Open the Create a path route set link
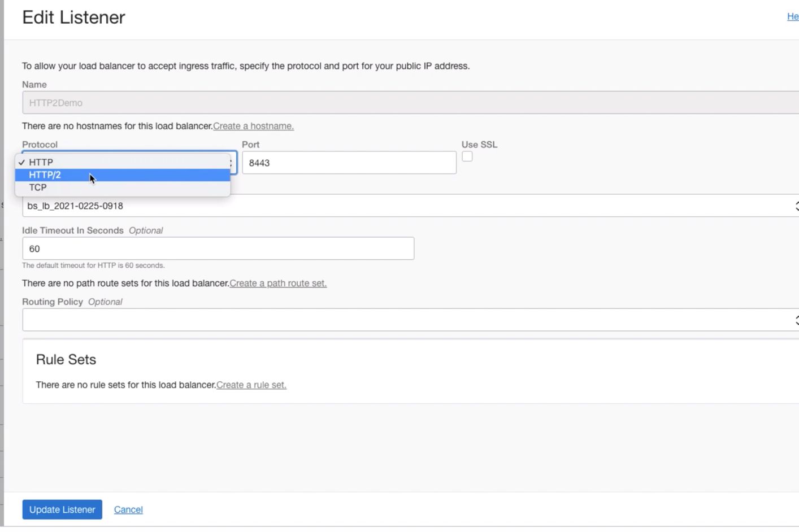799x532 pixels. 277,283
